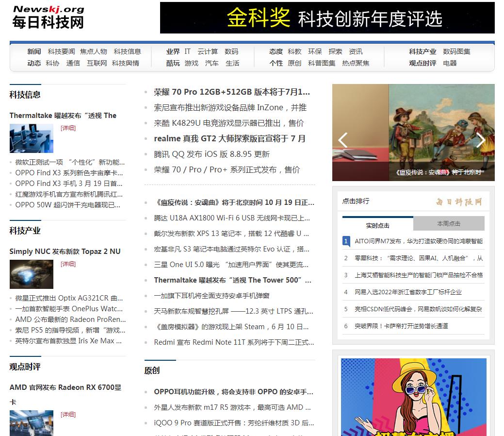The height and width of the screenshot is (436, 504).
Task: Go to 汽车 navigation category
Action: (x=212, y=63)
